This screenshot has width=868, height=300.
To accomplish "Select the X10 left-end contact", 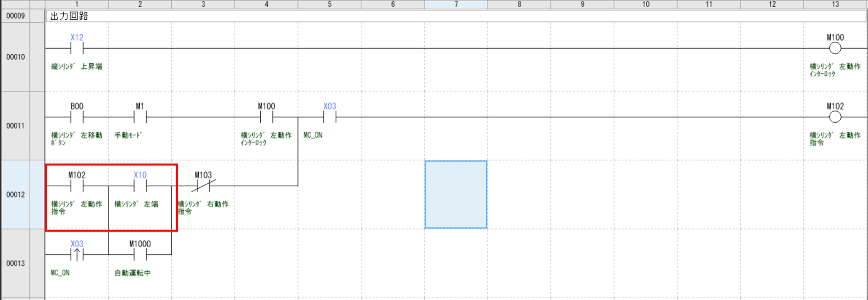I will pyautogui.click(x=140, y=186).
